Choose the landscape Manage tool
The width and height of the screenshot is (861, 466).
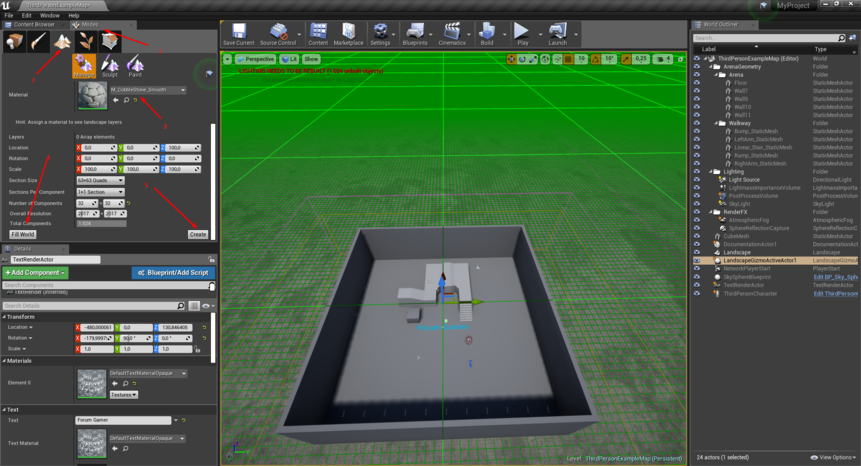[x=84, y=66]
